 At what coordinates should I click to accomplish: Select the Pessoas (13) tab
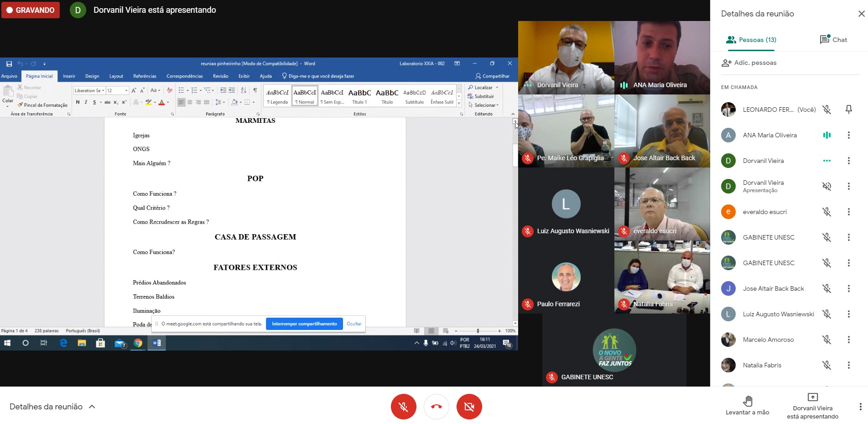coord(751,40)
